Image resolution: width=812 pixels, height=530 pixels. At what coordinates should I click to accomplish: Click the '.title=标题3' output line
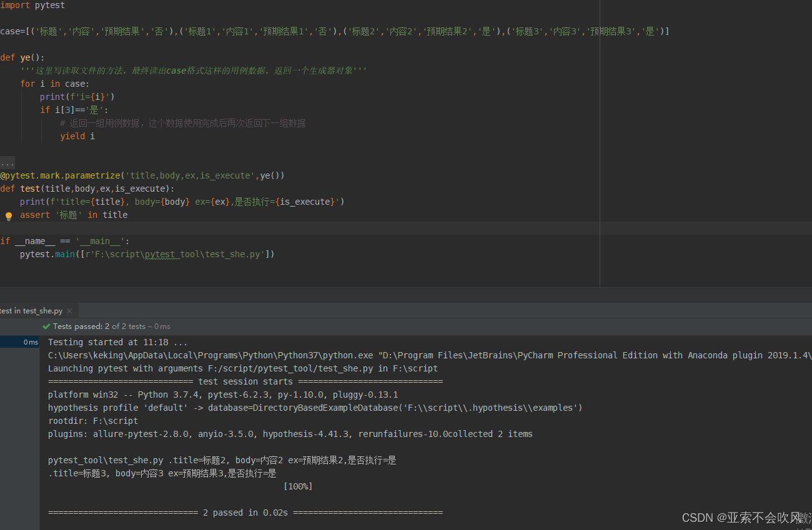[x=162, y=473]
